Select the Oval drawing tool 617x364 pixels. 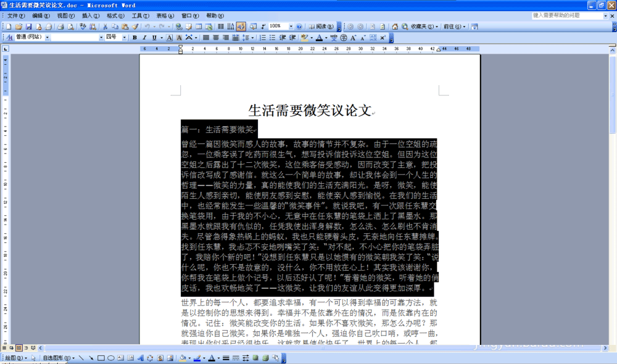coord(111,358)
